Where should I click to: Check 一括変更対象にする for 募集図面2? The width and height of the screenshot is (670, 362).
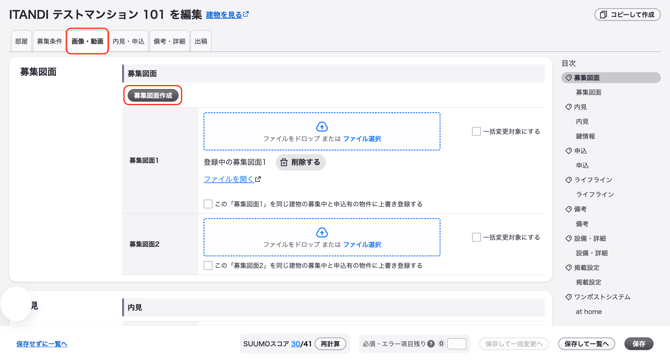476,237
